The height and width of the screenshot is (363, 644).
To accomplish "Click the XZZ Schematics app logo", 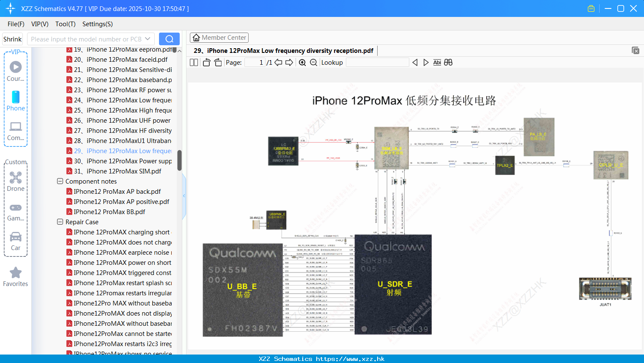I will [x=10, y=8].
